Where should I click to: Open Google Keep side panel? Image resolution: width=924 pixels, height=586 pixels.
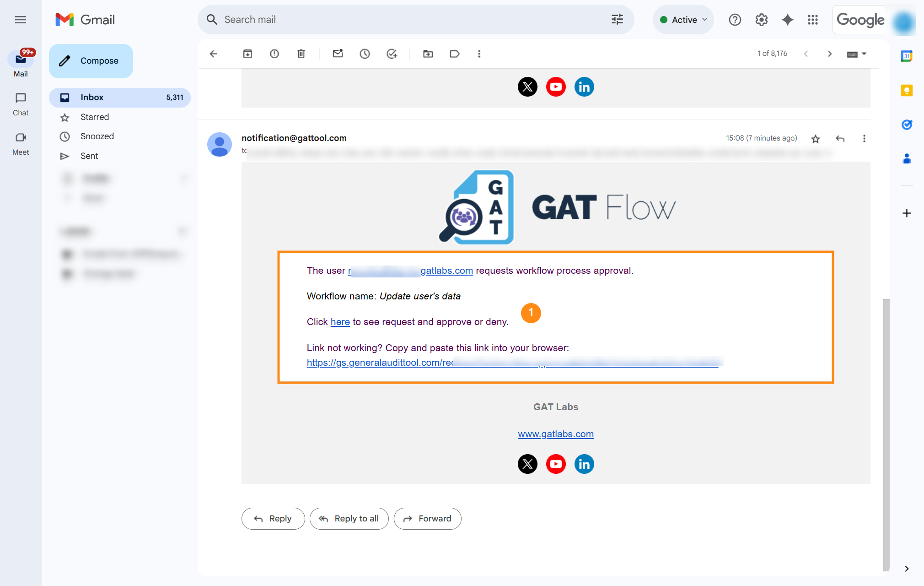pos(907,90)
